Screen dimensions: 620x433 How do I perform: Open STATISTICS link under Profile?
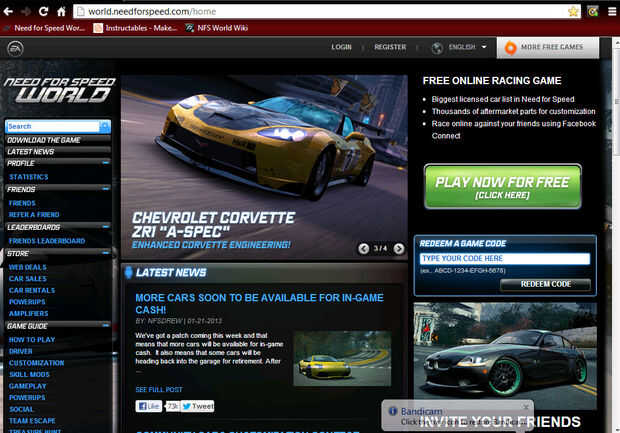[28, 177]
